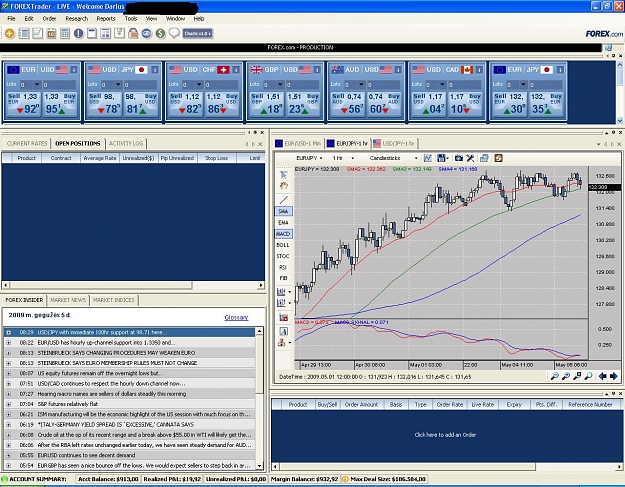
Task: Toggle the BOLL Bollinger bands indicator
Action: click(283, 245)
